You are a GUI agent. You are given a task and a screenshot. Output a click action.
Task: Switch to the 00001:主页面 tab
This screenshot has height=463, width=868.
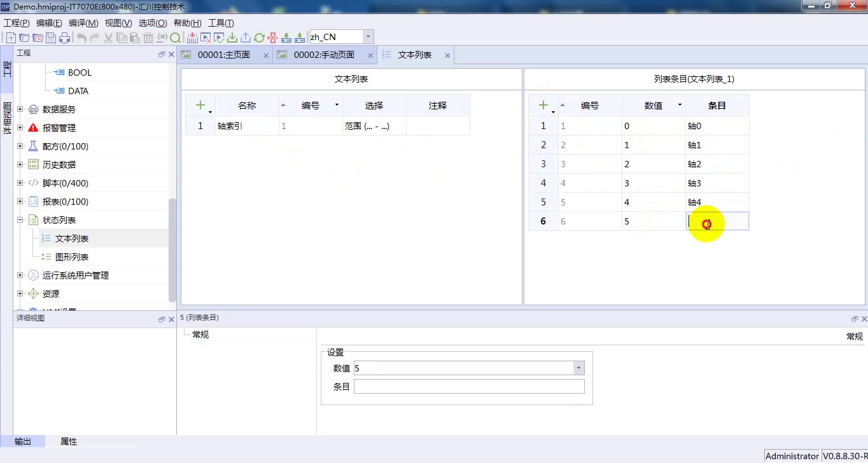[x=224, y=55]
